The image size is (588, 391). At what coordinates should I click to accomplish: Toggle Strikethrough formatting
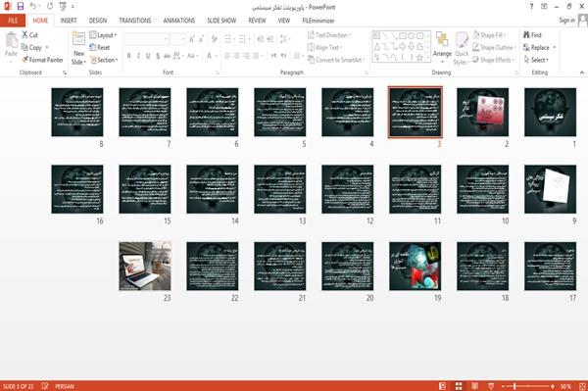[168, 56]
